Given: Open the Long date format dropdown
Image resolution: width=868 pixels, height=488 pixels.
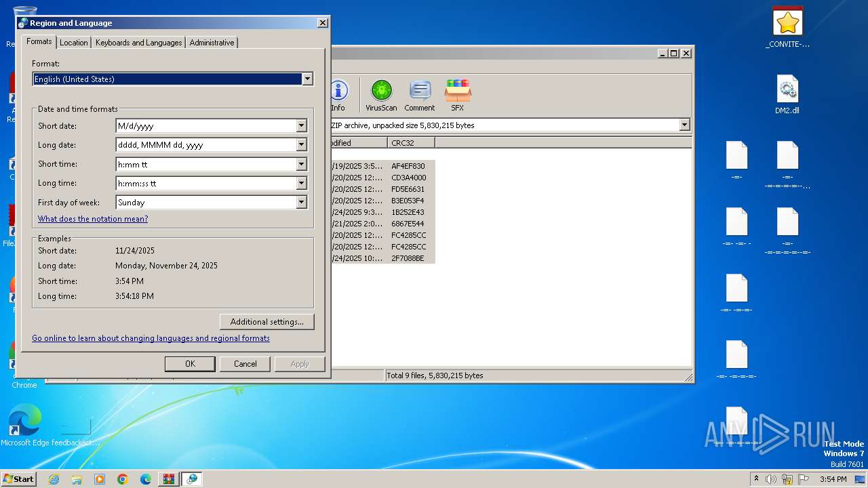Looking at the screenshot, I should pyautogui.click(x=302, y=145).
